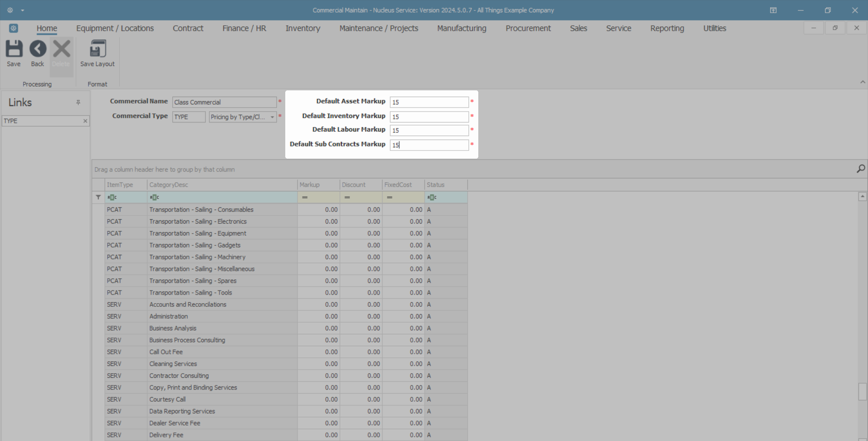This screenshot has height=441, width=868.
Task: Open the Status filter condition selector
Action: coord(432,197)
